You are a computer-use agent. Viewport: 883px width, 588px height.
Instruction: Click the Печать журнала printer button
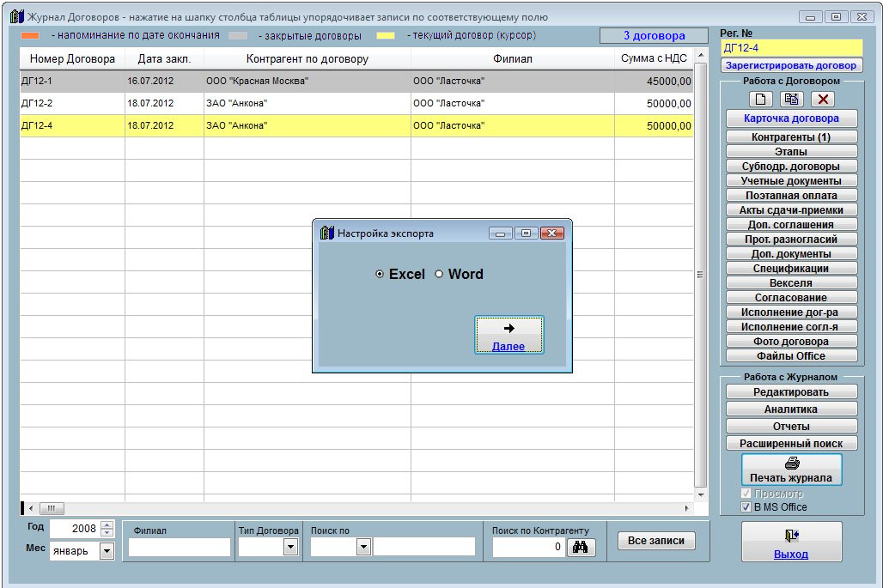pyautogui.click(x=791, y=469)
